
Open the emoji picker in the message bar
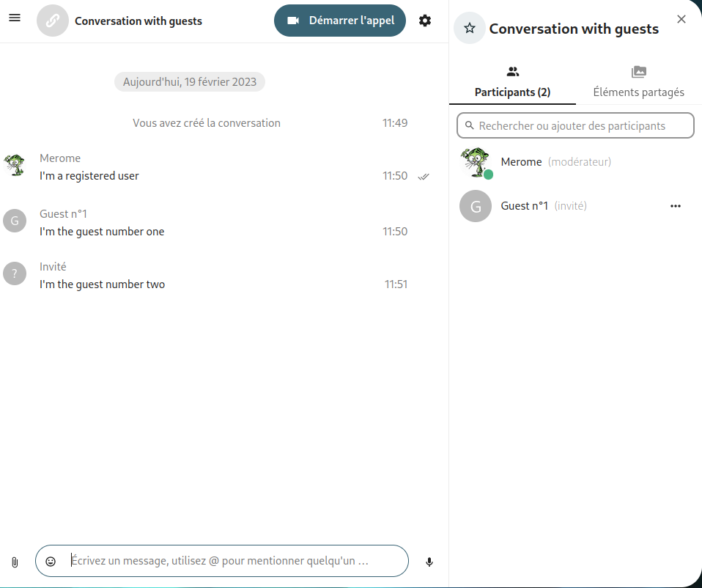coord(51,561)
